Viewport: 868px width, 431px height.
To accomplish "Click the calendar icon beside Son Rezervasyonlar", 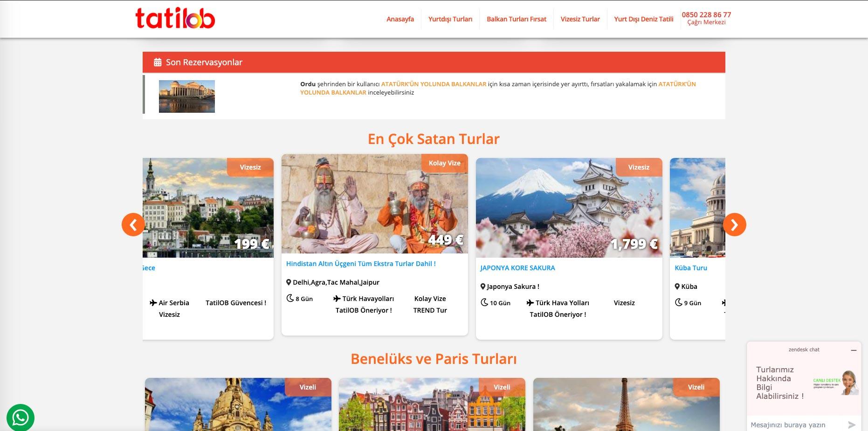I will click(x=158, y=62).
